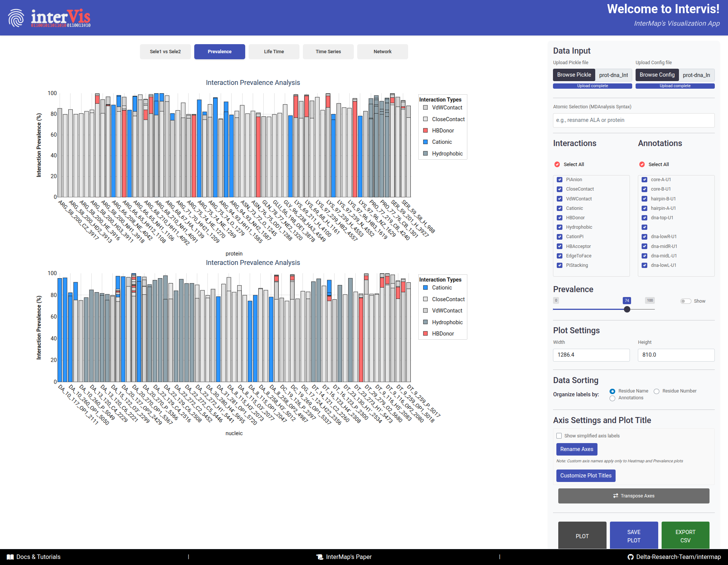Click the InterMap's Paper document icon
Viewport: 728px width, 565px height.
pyautogui.click(x=320, y=557)
